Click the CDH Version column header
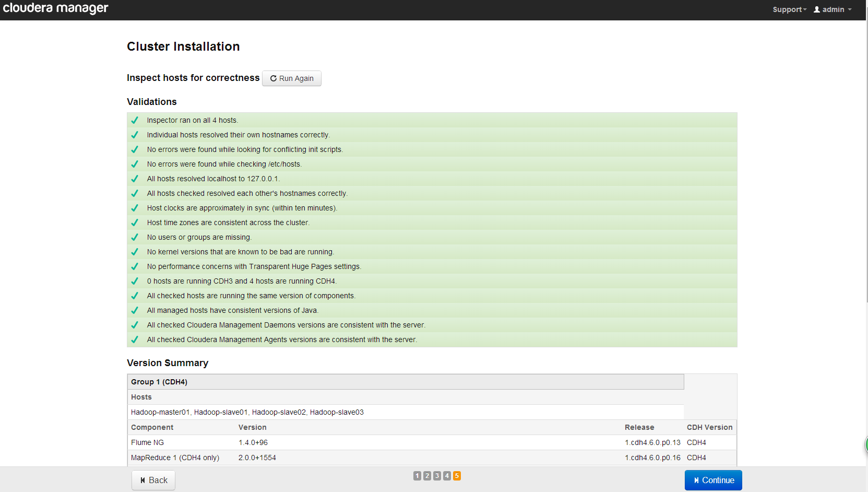The width and height of the screenshot is (868, 492). (709, 427)
